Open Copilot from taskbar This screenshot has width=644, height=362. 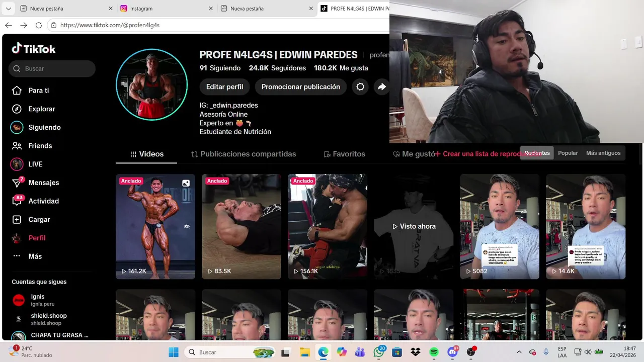pyautogui.click(x=342, y=352)
